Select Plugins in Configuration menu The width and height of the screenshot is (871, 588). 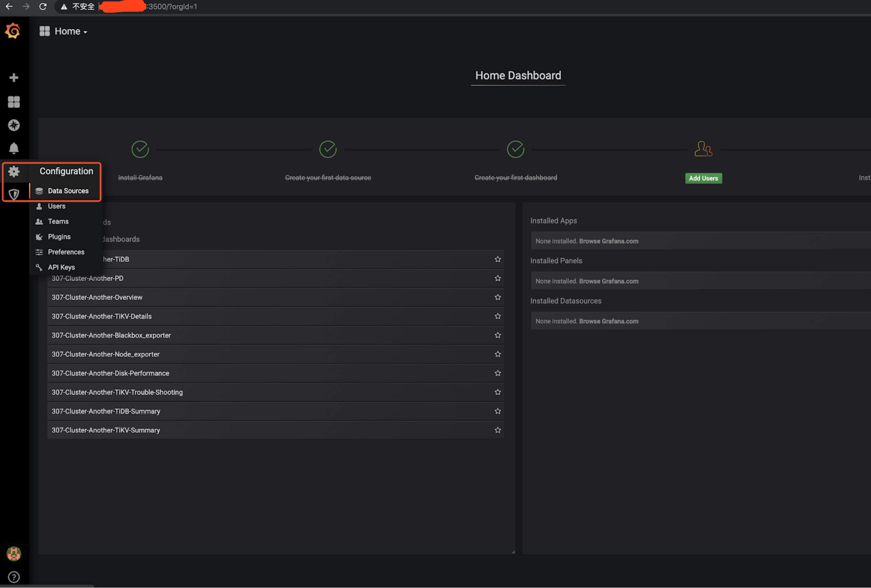[x=59, y=236]
